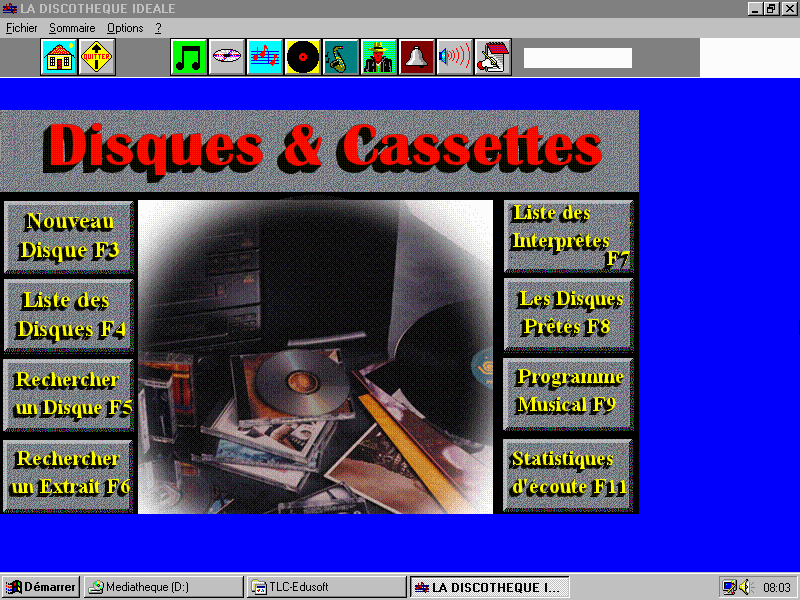
Task: Open the Fichier menu
Action: coord(21,28)
